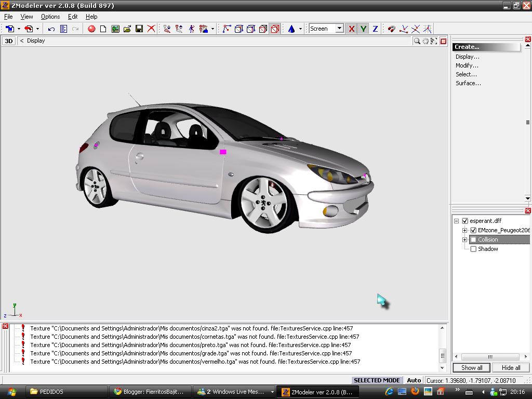The image size is (532, 399).
Task: Click the blank new document icon
Action: pyautogui.click(x=103, y=29)
